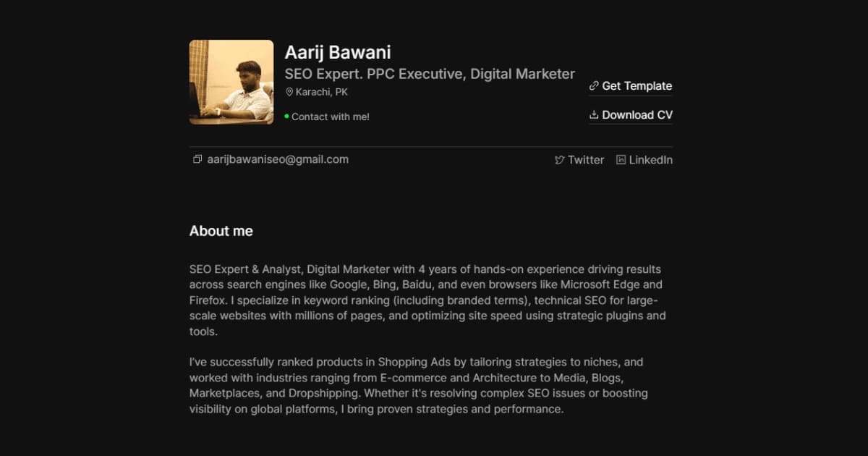
Task: Visit the LinkedIn profile text link
Action: (650, 160)
